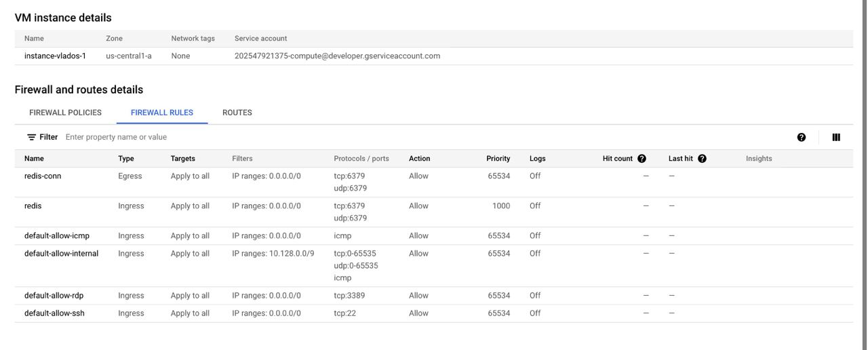
Task: Select the default-allow-ssh rule name
Action: (x=54, y=313)
